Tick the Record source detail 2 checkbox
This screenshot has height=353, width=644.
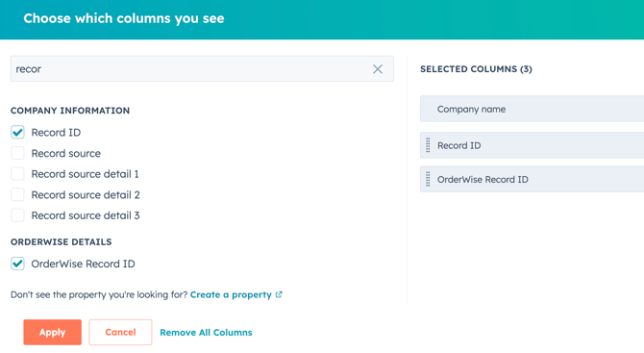(x=17, y=194)
